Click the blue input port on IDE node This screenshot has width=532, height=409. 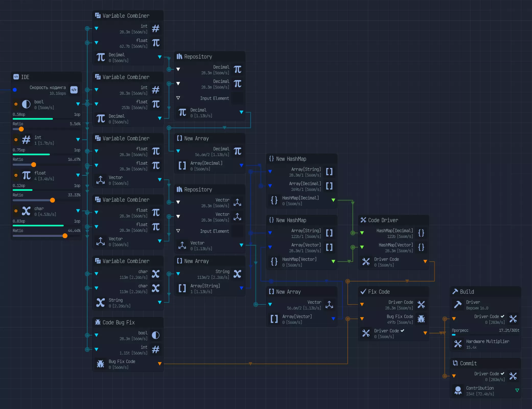coord(15,90)
